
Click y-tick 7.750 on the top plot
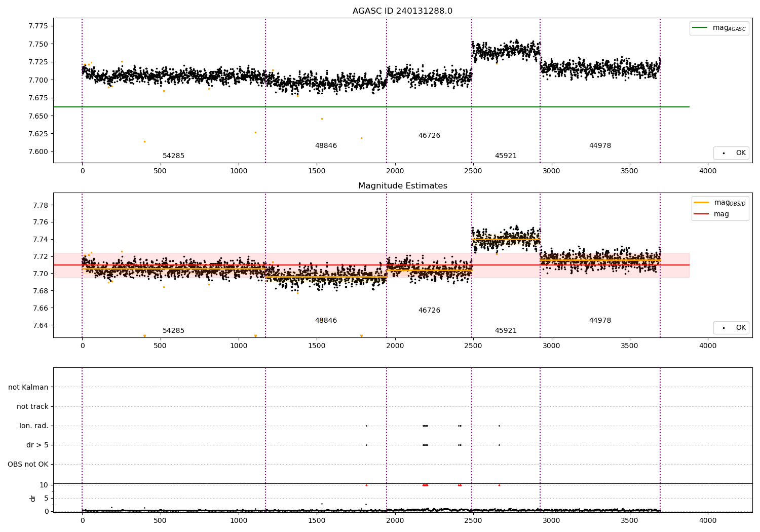coord(39,44)
